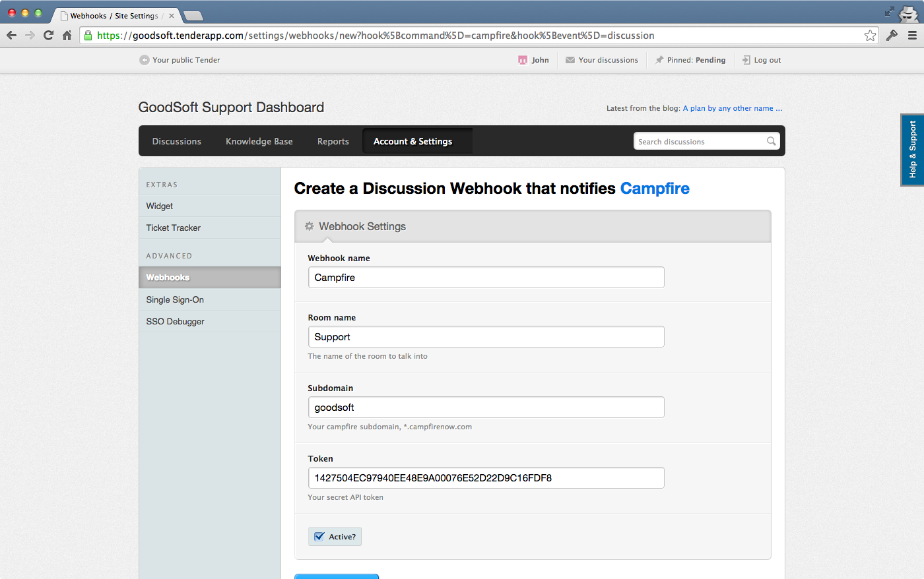Open Widget in the sidebar
Image resolution: width=924 pixels, height=579 pixels.
coord(210,206)
